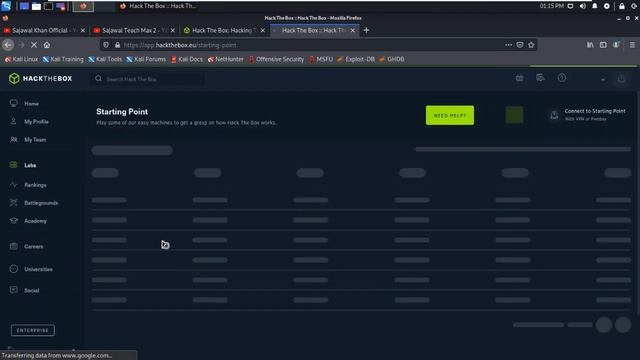Click the notification bell in tray
Viewport: 640px width, 360px height.
point(595,6)
